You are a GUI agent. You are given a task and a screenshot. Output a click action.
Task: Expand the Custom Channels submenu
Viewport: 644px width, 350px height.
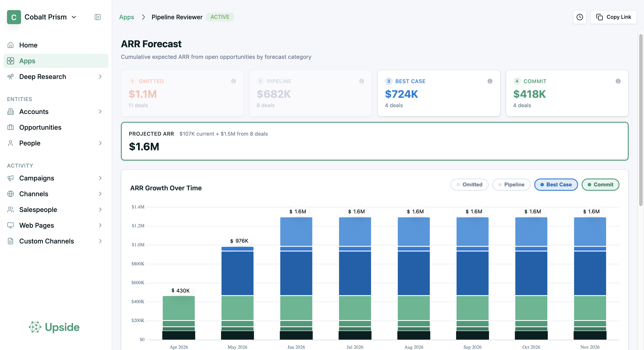(100, 241)
